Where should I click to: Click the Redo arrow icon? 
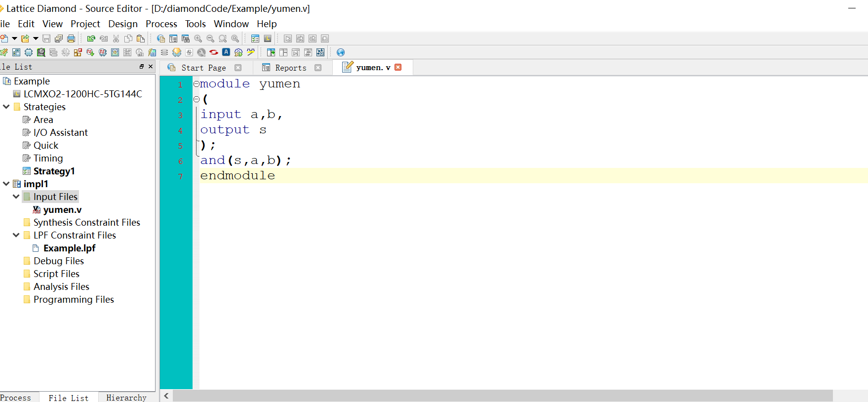coord(104,39)
